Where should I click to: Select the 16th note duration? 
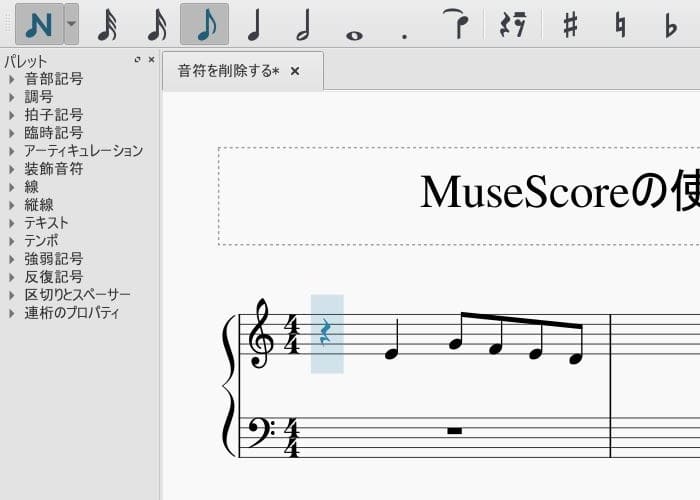point(156,24)
